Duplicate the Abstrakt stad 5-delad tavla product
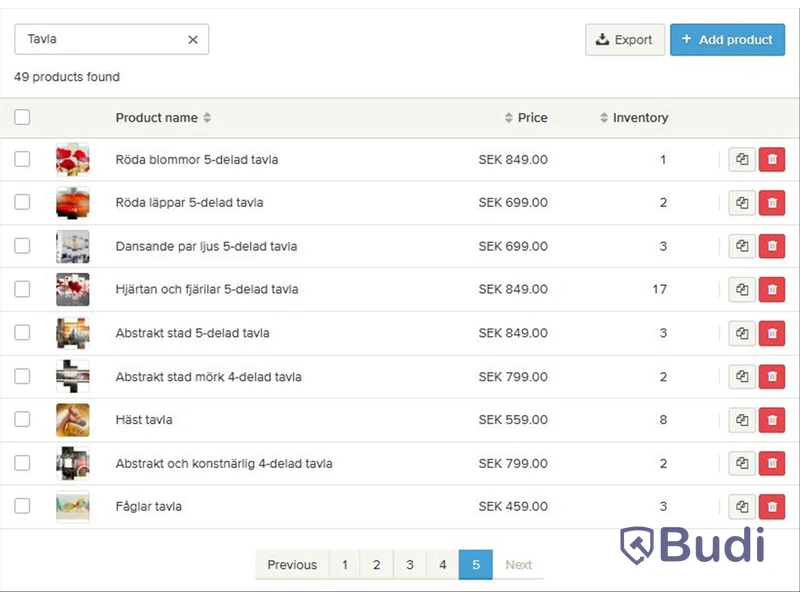This screenshot has width=800, height=600. coord(742,333)
